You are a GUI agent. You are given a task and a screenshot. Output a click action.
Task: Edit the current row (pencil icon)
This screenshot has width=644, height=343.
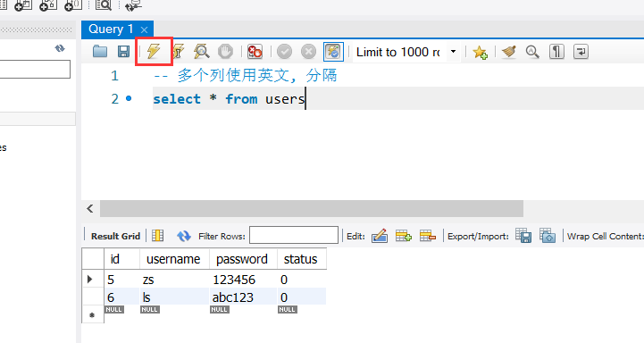click(380, 236)
